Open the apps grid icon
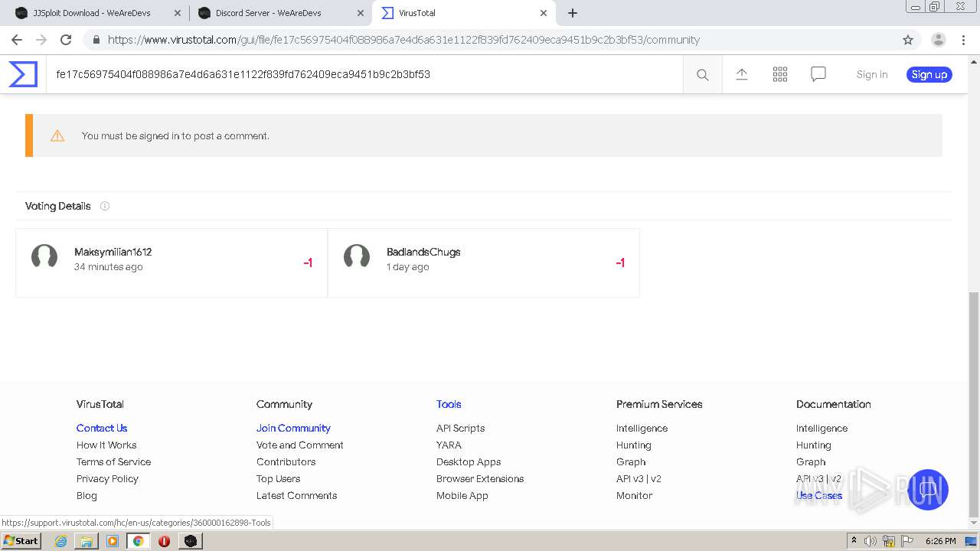 pos(780,74)
